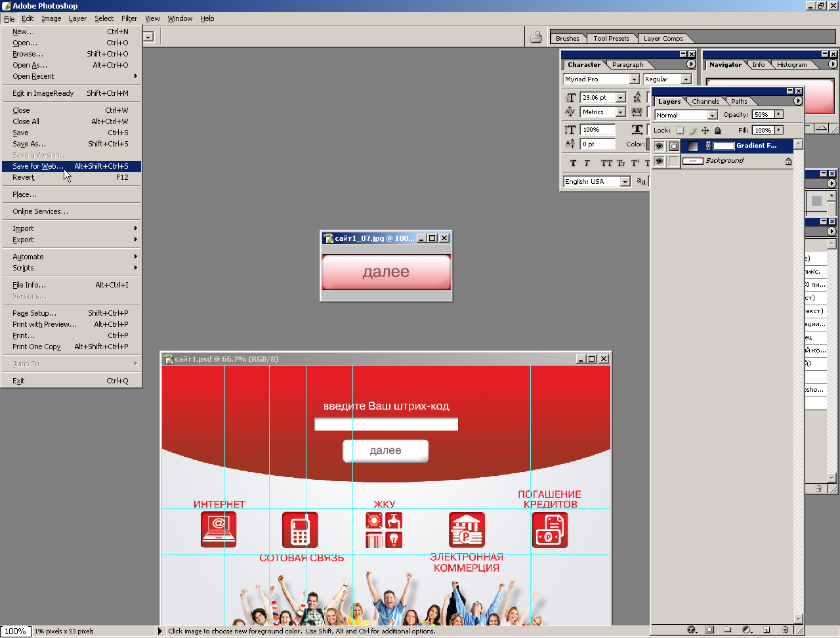
Task: Apply Faux Italic style in Character panel
Action: point(587,163)
